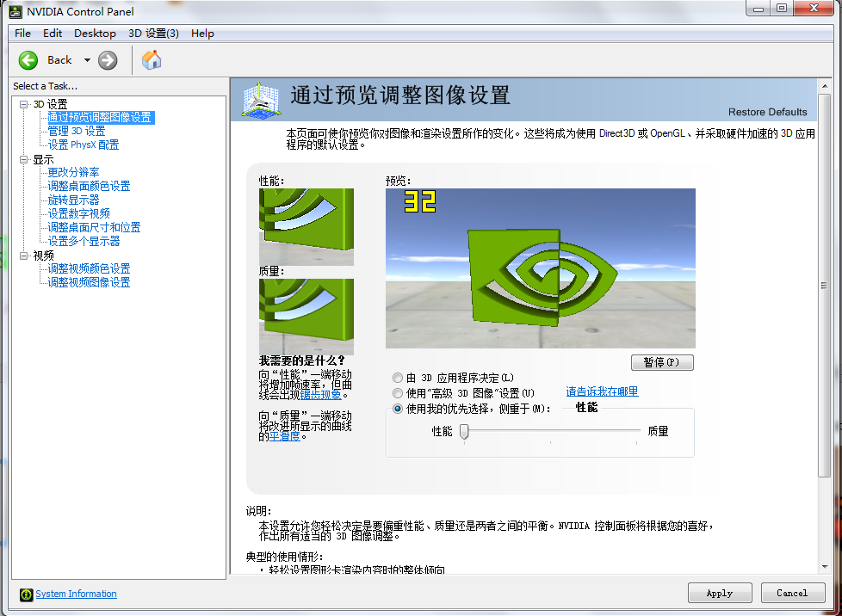Select 管理 3D 设置 in the tree
Viewport: 842px width, 616px height.
[x=77, y=131]
